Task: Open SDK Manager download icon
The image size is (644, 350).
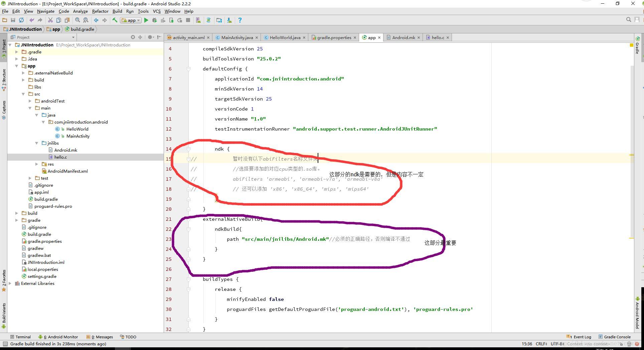Action: [229, 20]
